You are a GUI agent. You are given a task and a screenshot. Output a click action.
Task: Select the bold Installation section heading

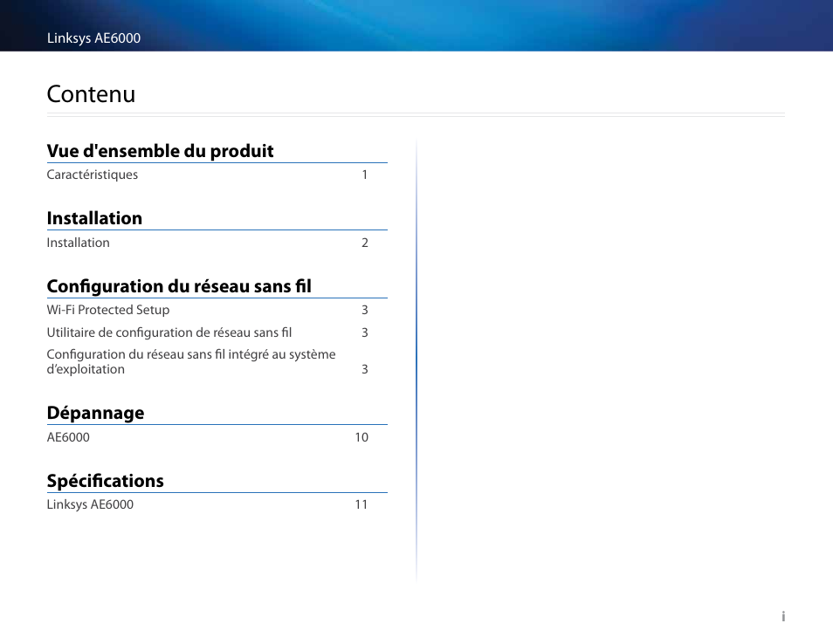94,218
